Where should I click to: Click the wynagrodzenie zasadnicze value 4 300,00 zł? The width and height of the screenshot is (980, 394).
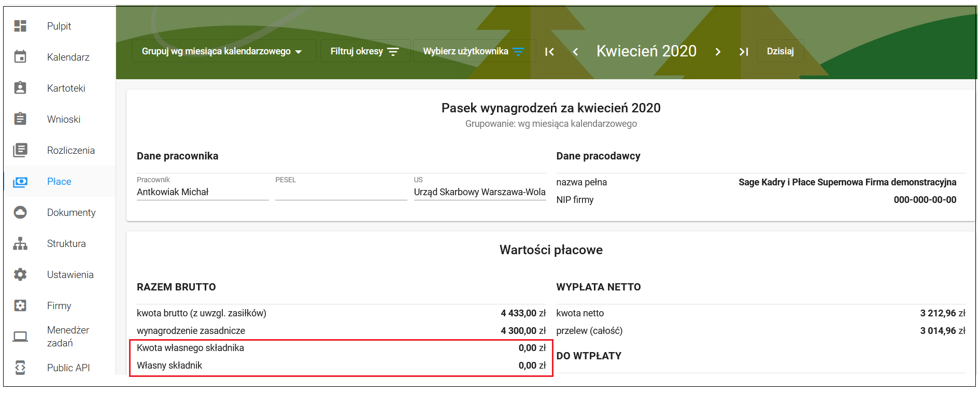tap(523, 331)
